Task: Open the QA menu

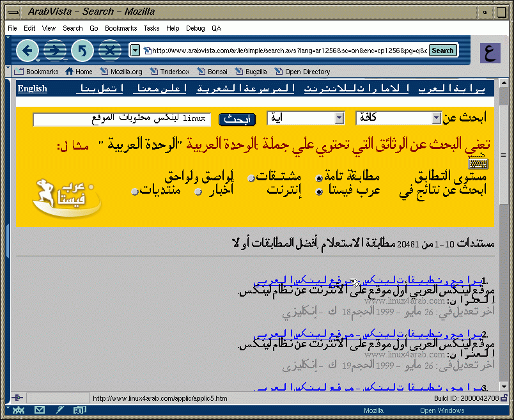Action: (x=216, y=28)
